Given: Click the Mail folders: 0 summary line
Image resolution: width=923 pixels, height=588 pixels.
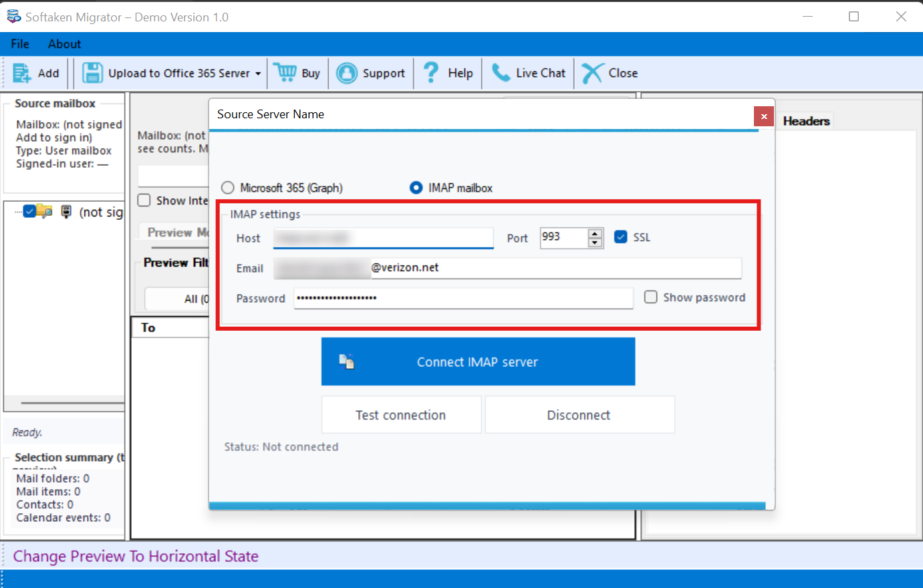Looking at the screenshot, I should 53,478.
